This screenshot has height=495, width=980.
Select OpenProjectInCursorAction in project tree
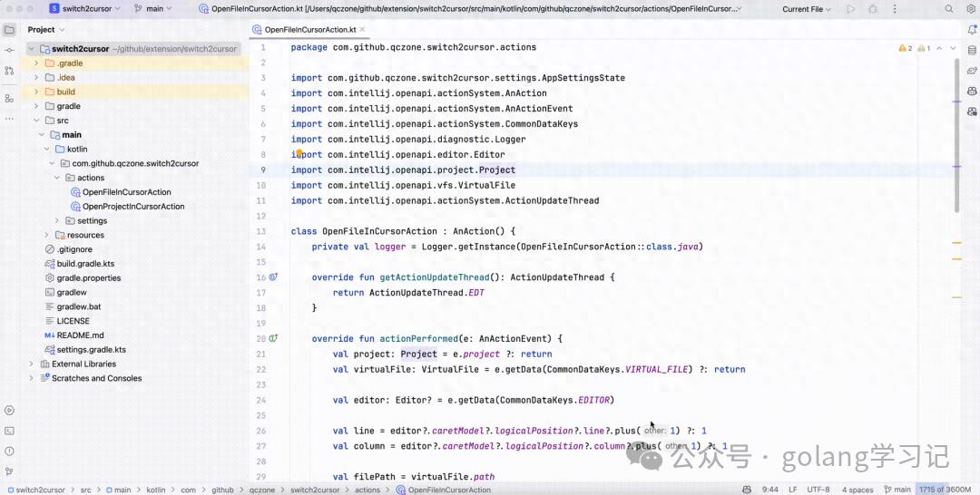[133, 206]
